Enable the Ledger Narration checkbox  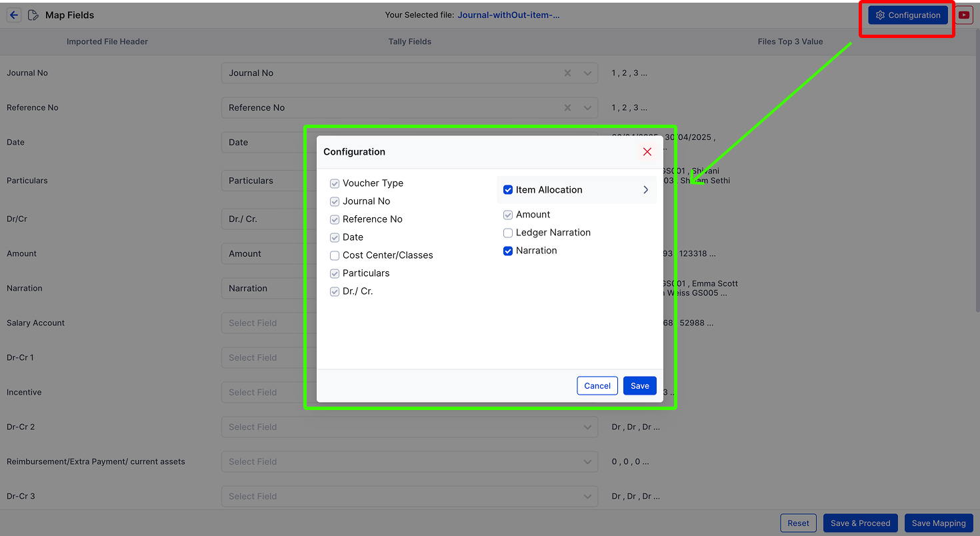pos(508,233)
